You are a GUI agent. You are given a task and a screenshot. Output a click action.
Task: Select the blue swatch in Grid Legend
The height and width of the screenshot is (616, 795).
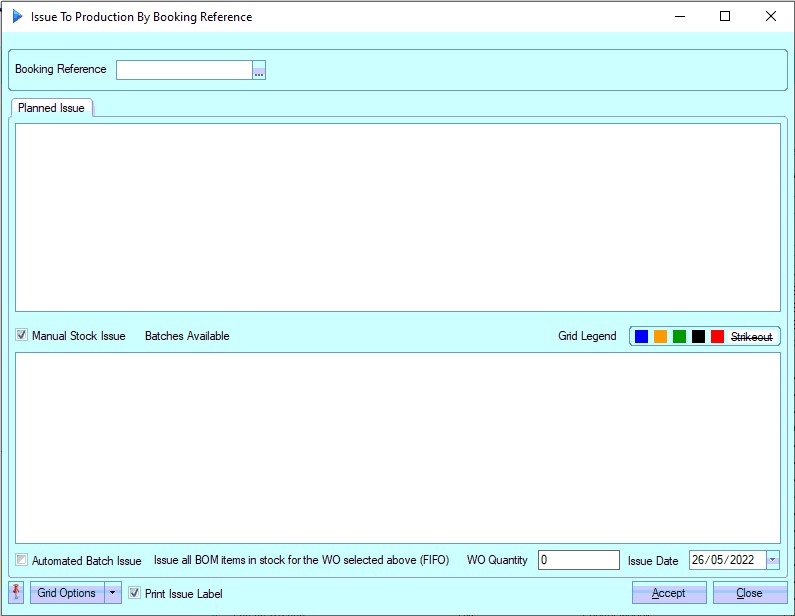tap(642, 337)
